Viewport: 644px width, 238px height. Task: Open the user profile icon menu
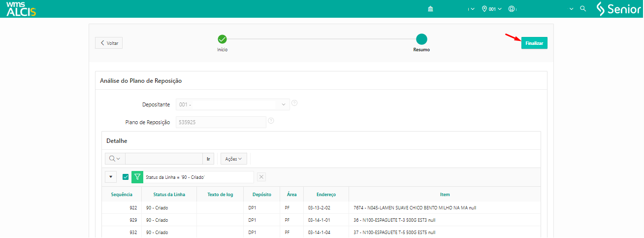512,9
